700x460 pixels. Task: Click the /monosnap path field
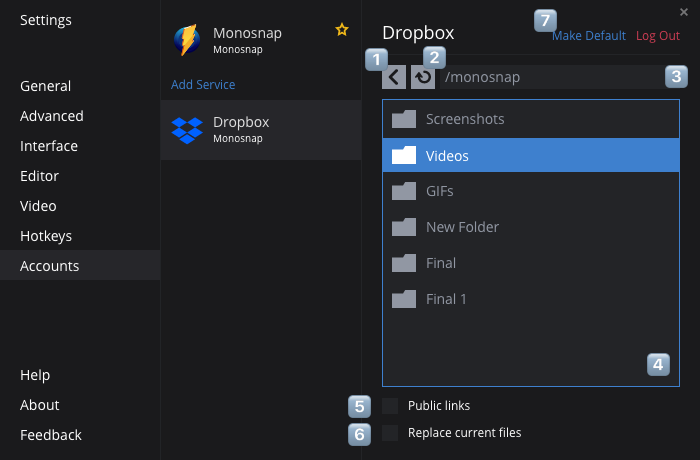559,77
